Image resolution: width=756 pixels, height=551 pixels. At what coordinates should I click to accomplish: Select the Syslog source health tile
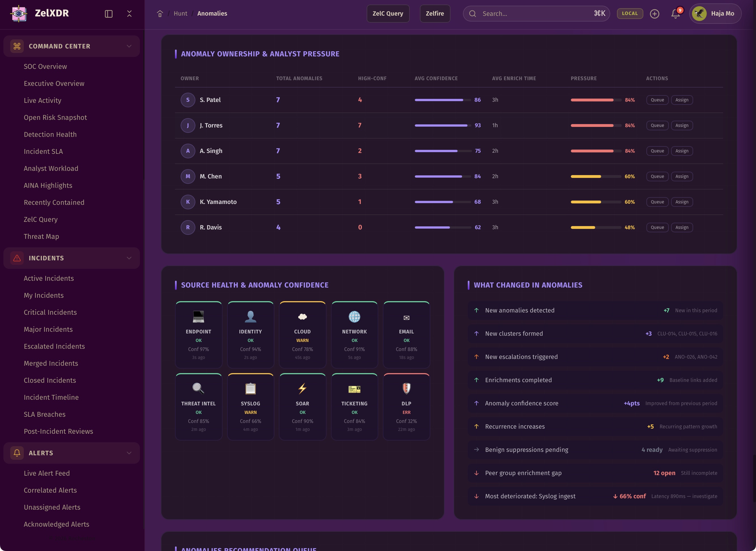pos(250,407)
